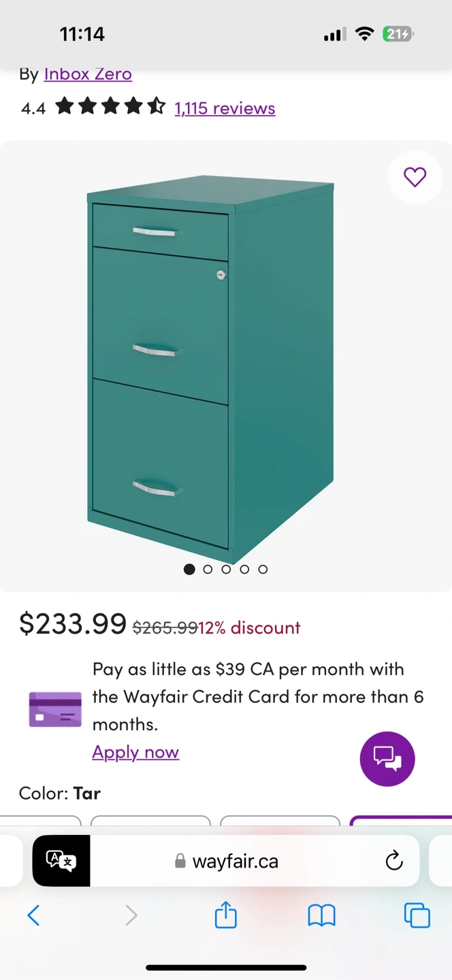Open the 1,115 reviews link

(225, 108)
